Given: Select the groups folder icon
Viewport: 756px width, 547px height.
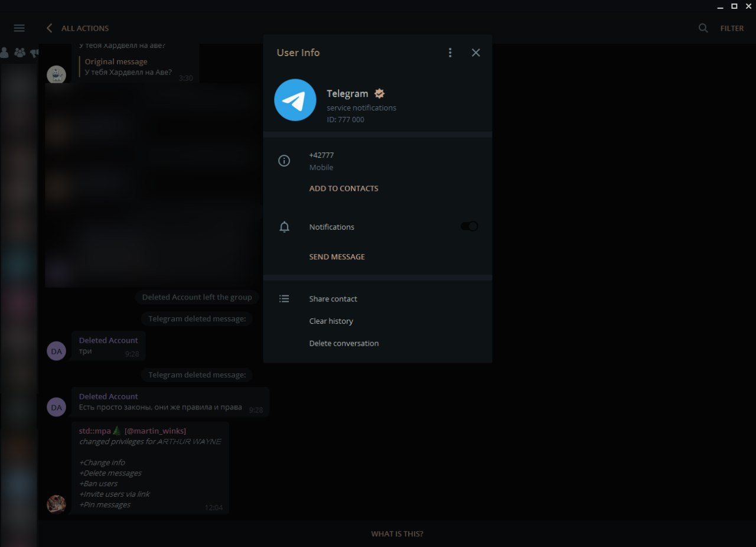Looking at the screenshot, I should click(x=20, y=53).
